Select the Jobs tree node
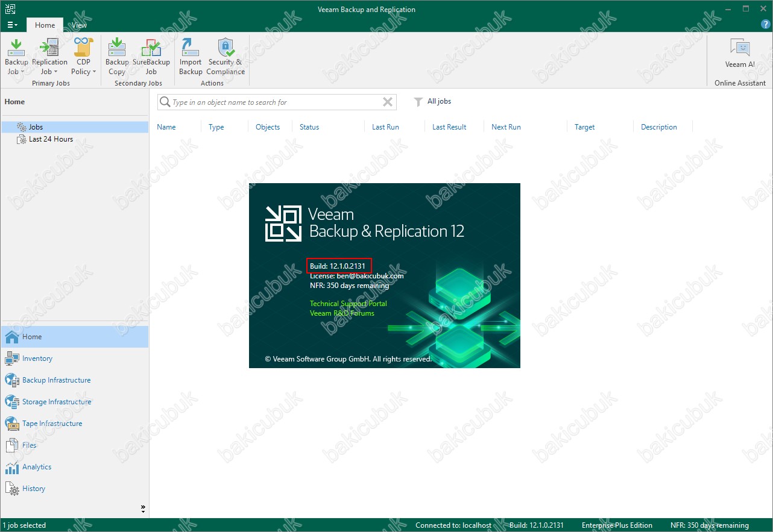This screenshot has height=532, width=773. [x=75, y=127]
